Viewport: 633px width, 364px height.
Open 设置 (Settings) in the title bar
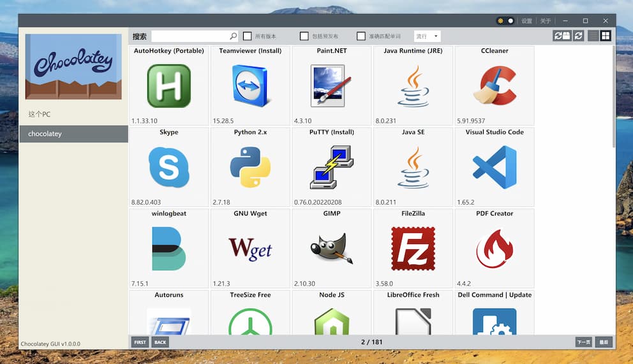526,21
